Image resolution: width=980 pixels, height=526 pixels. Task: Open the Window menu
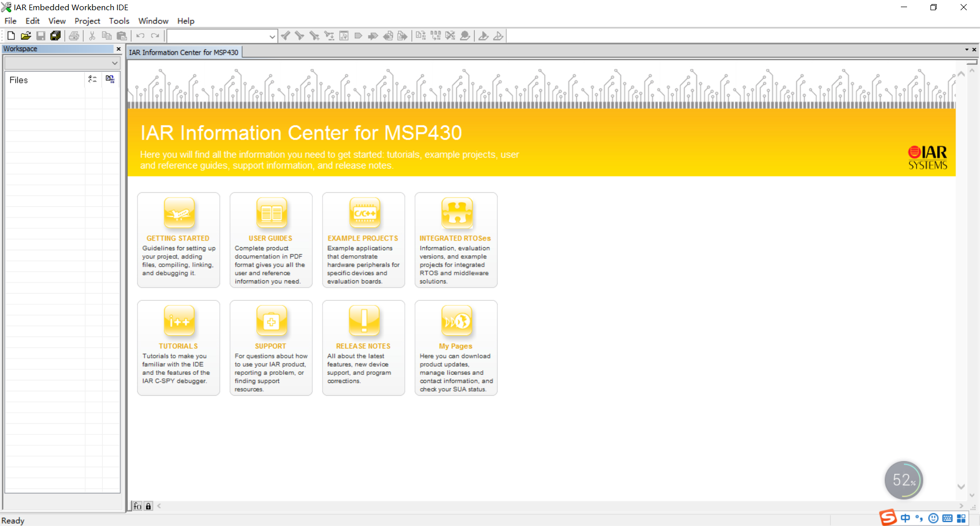[x=153, y=21]
